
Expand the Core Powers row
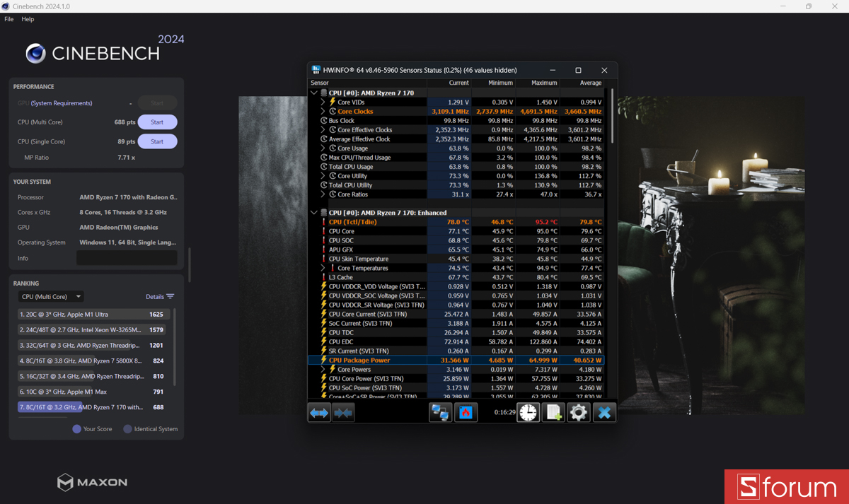(323, 369)
